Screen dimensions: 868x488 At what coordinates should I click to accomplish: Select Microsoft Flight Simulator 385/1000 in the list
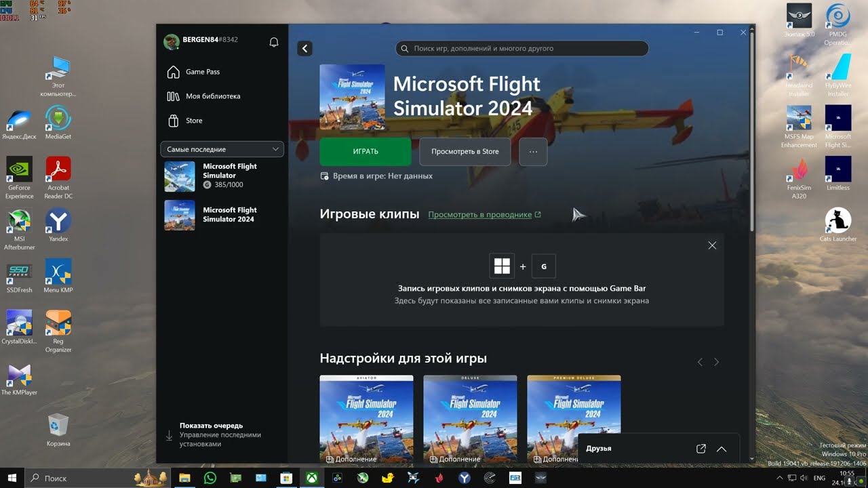click(222, 176)
